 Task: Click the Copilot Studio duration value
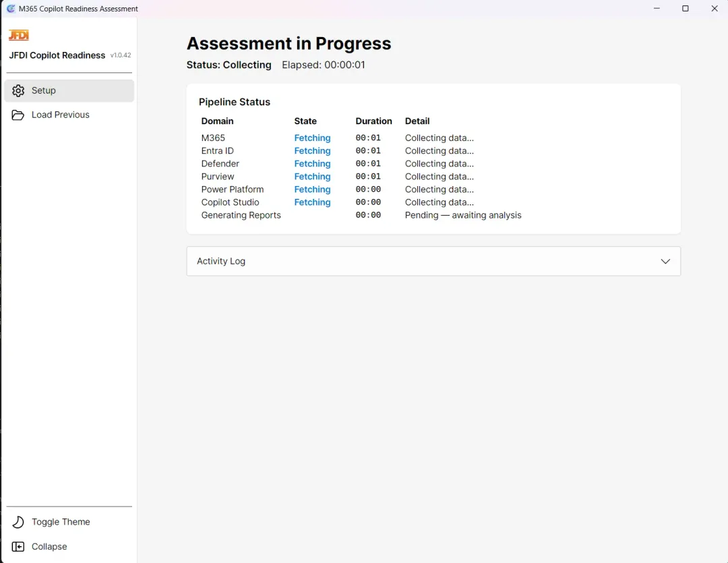(368, 202)
